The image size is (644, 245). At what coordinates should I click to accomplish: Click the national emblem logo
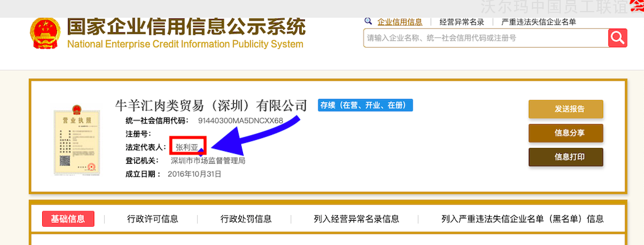(45, 34)
